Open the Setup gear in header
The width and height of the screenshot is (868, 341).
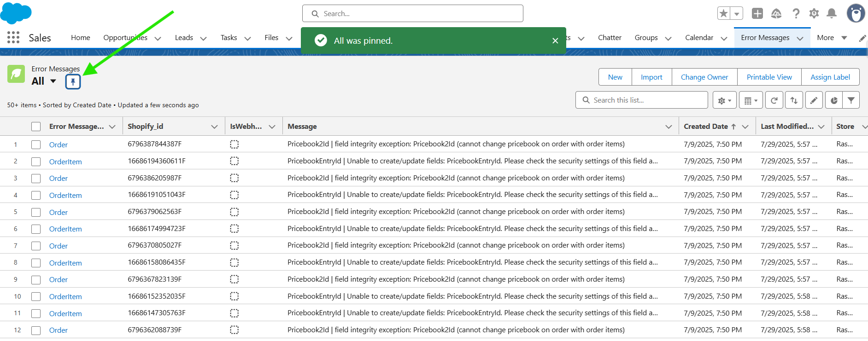tap(814, 14)
